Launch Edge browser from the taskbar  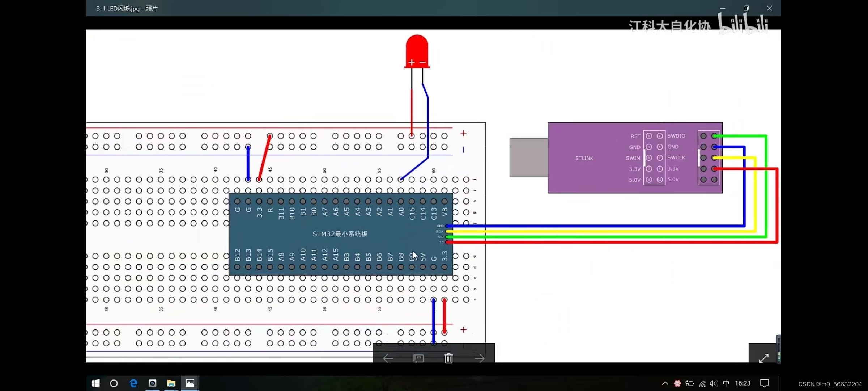pyautogui.click(x=133, y=383)
